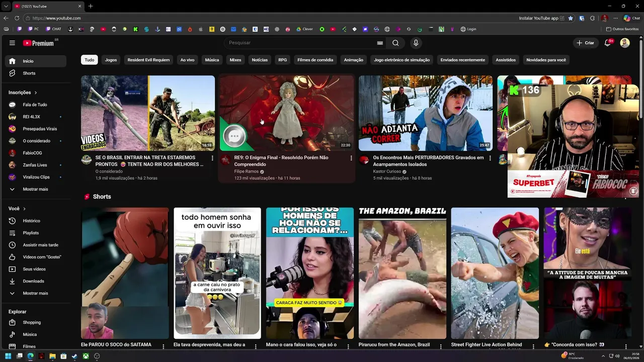Select the Música filter chip

click(212, 60)
